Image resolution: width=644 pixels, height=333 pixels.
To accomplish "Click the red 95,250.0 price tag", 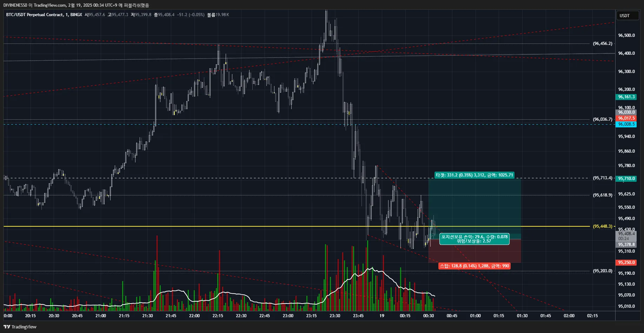I will click(626, 262).
